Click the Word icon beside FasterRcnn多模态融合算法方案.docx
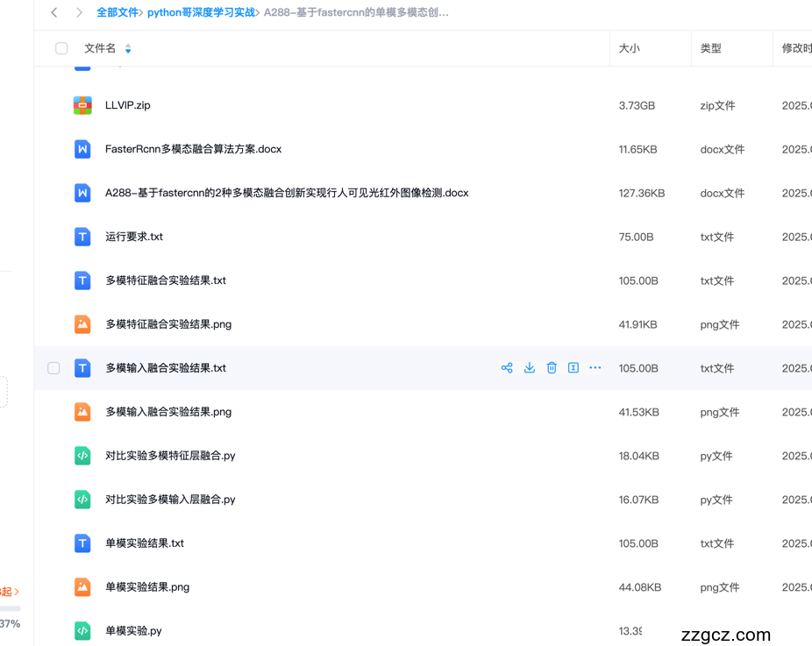 82,149
